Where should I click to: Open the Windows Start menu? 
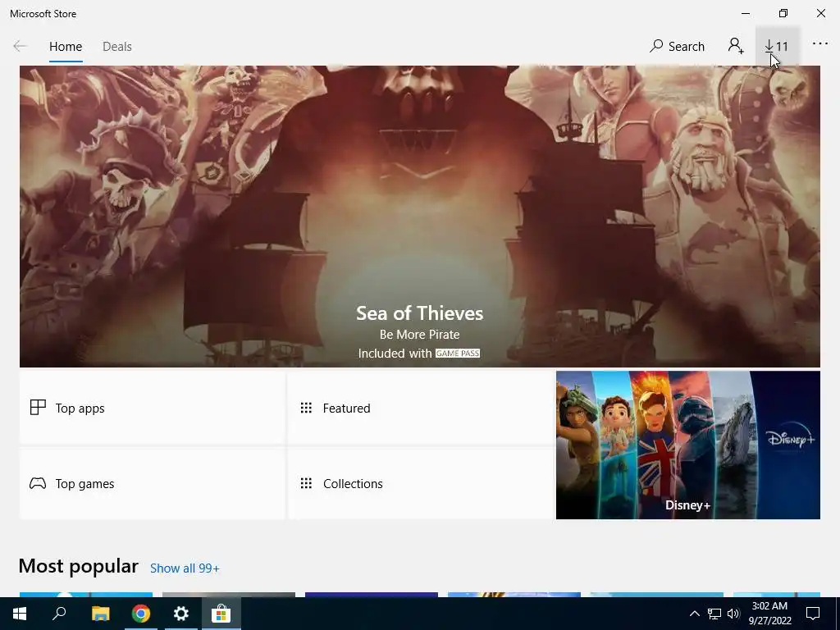[x=20, y=614]
